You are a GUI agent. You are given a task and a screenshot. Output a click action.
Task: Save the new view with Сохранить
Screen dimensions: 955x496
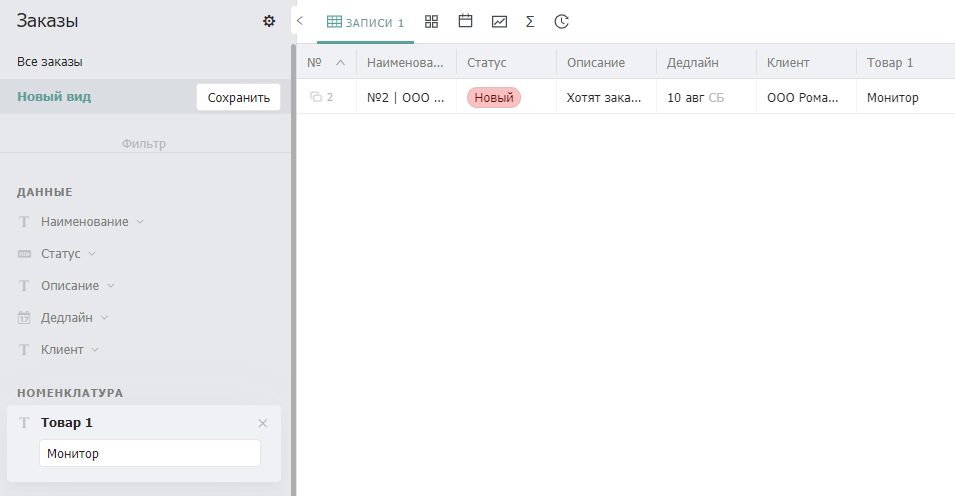(x=239, y=97)
